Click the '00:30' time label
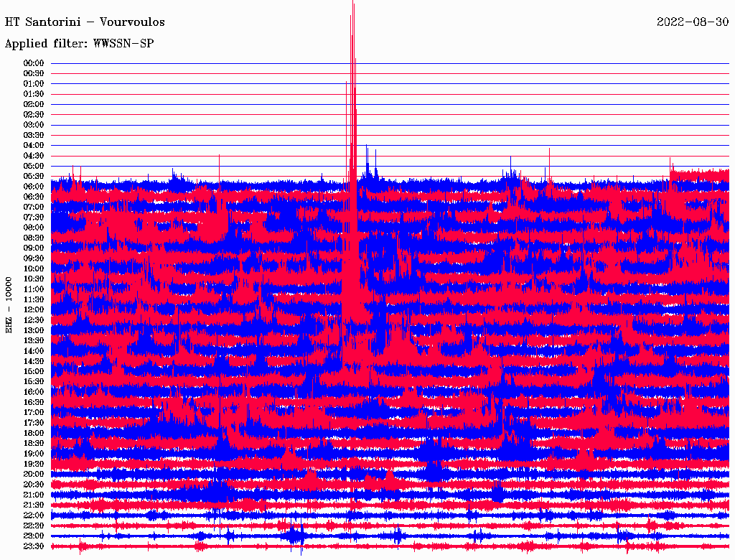The height and width of the screenshot is (560, 735). pyautogui.click(x=33, y=73)
